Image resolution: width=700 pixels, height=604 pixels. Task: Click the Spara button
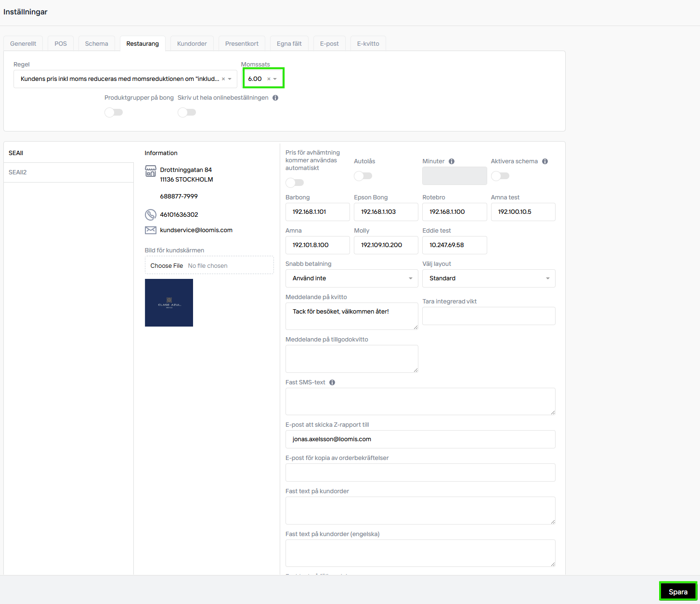pos(678,592)
